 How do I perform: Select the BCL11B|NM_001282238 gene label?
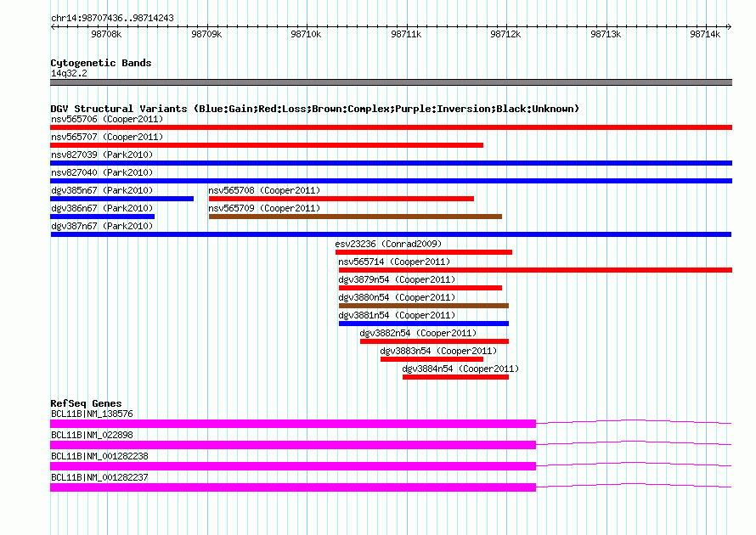tap(99, 456)
